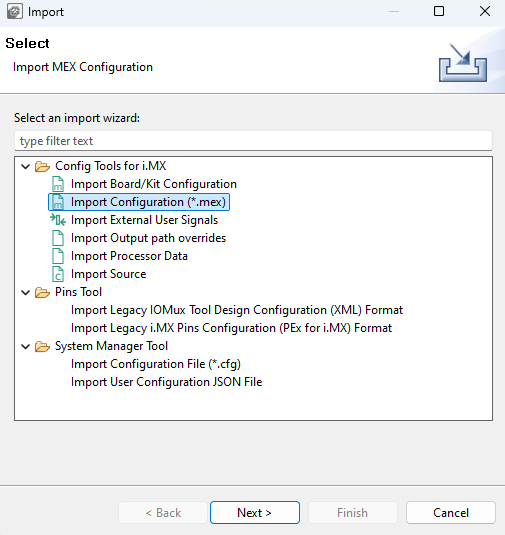Click the Import Output path overrides icon
Viewport: 505px width, 535px height.
58,238
